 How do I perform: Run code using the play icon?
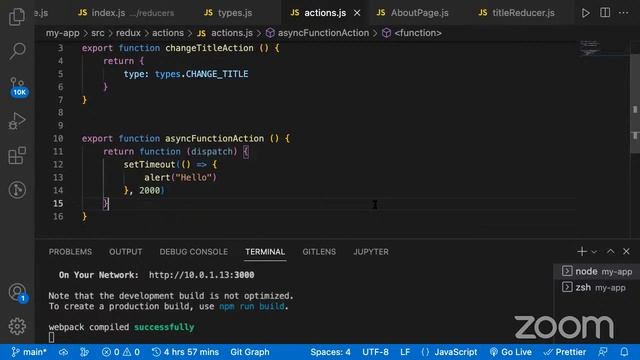(585, 13)
